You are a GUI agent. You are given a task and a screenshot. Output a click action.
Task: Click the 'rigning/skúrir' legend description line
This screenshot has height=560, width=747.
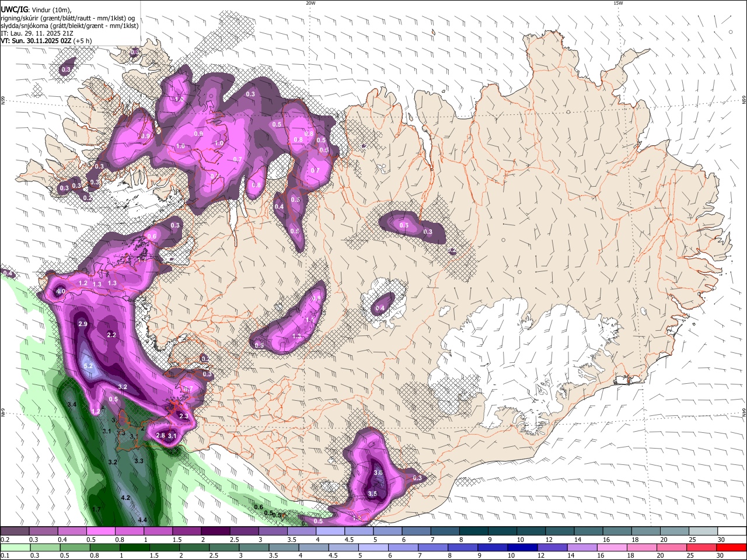pos(68,17)
